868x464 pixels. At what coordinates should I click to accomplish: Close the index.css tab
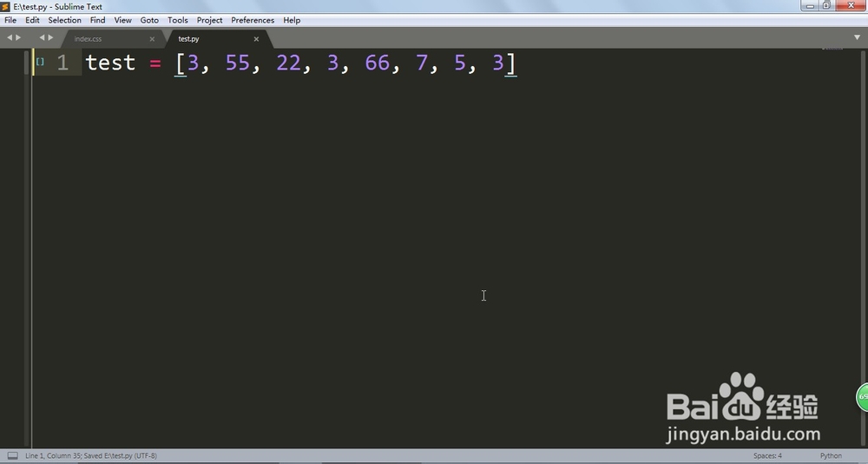(x=152, y=39)
